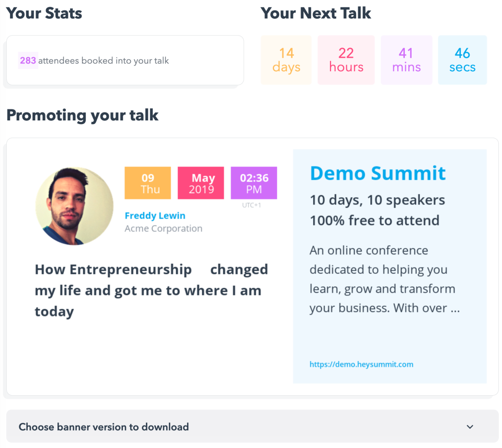Viewport: 502px width, 448px height.
Task: Click Freddy Lewin's profile photo
Action: (x=74, y=206)
